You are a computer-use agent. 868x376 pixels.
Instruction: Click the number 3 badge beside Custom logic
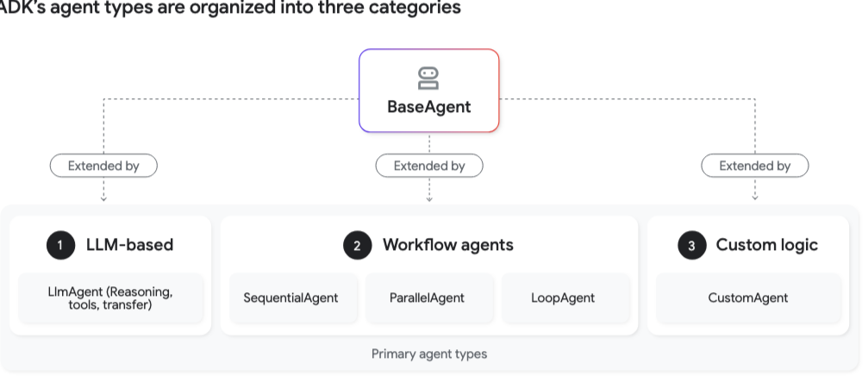pyautogui.click(x=691, y=245)
